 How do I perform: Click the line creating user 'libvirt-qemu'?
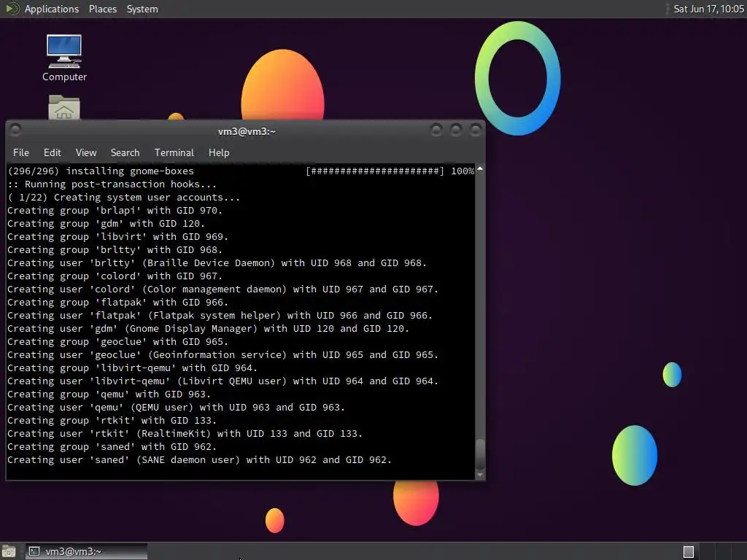[x=222, y=381]
